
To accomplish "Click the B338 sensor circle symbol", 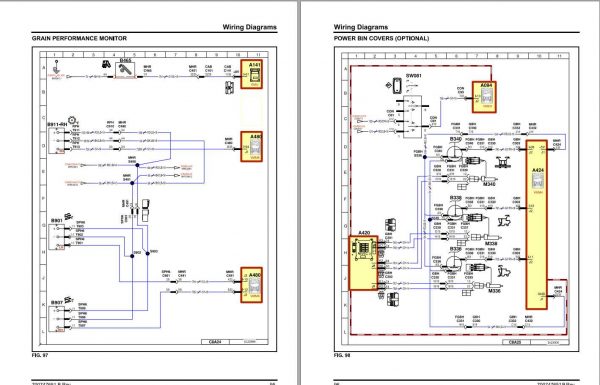I will [x=455, y=211].
